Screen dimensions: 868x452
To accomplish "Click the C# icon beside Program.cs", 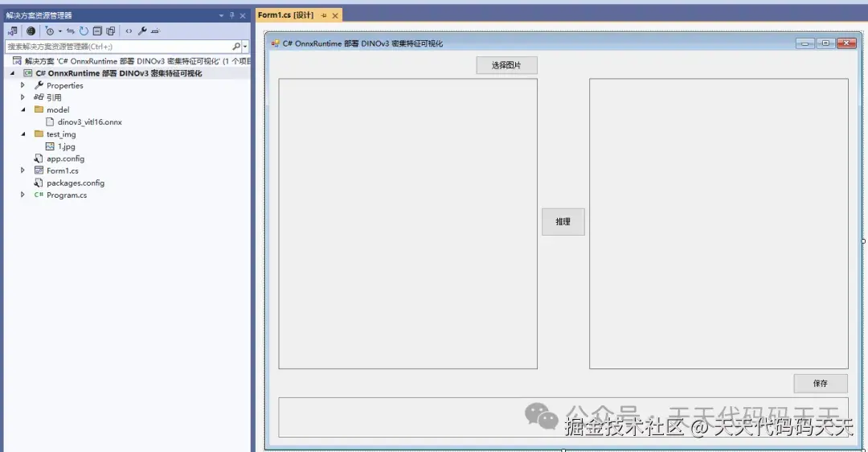I will coord(39,195).
